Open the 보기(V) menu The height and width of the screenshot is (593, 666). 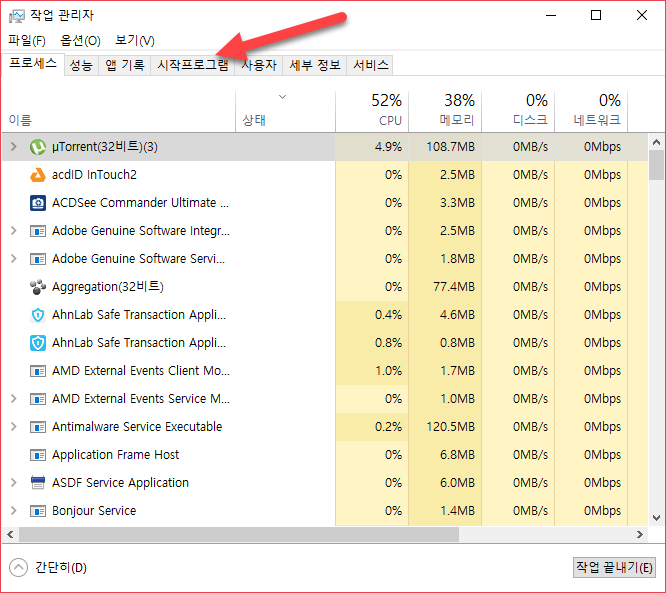[135, 41]
